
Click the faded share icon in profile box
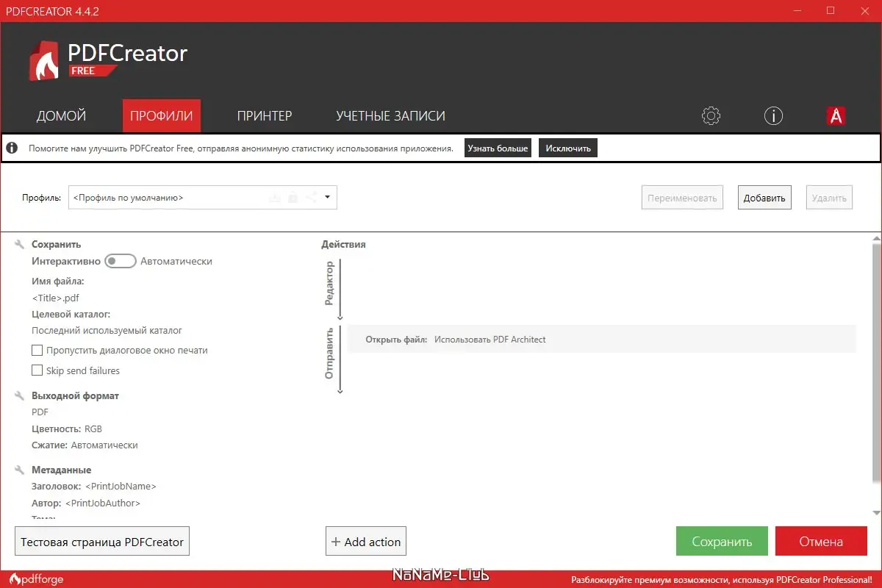(x=311, y=197)
